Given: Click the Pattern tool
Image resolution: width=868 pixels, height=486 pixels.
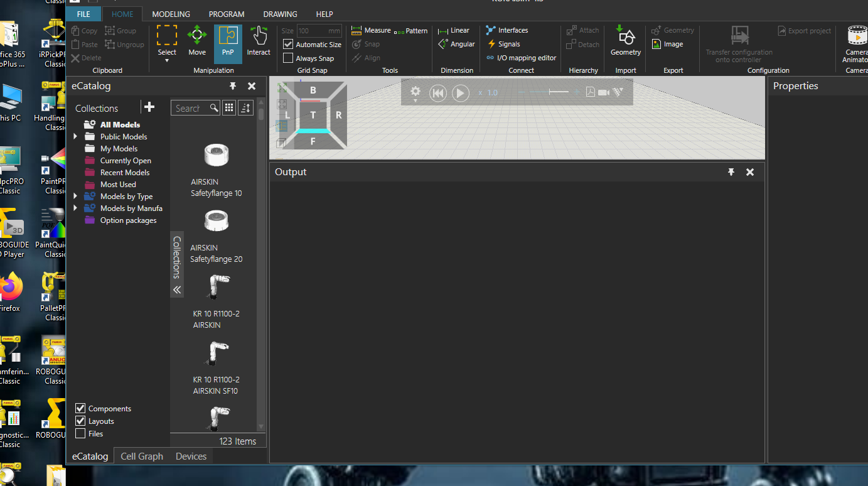Looking at the screenshot, I should 412,30.
